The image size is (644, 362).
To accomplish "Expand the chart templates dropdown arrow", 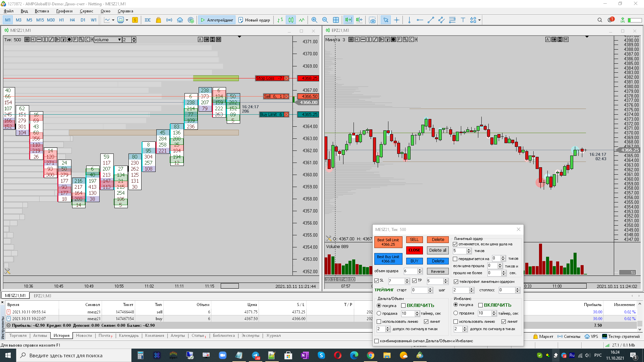I will tap(127, 20).
